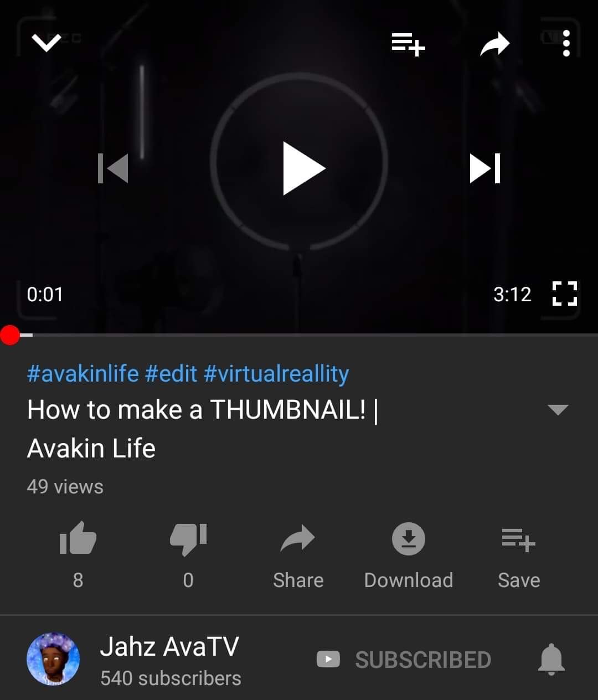Tap the add-to-playlist icon on the video
598x700 pixels.
[x=408, y=44]
